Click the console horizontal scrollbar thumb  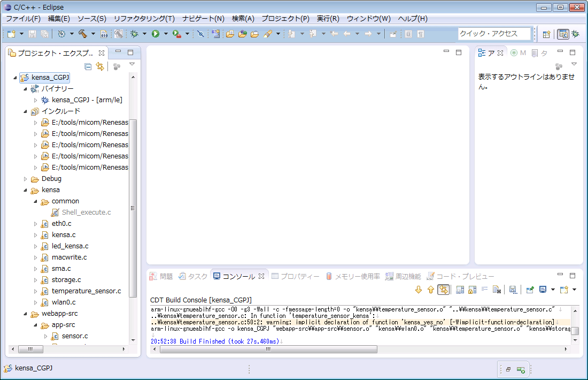click(268, 349)
